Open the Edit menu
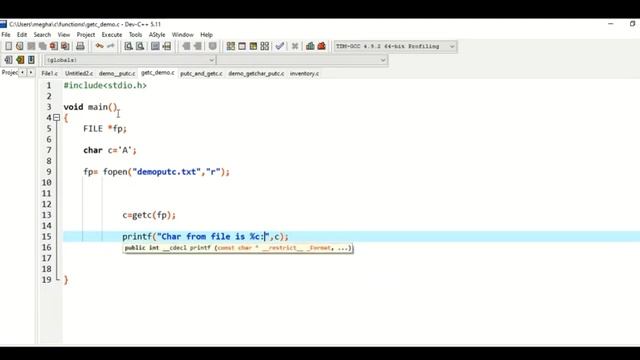The width and height of the screenshot is (640, 360). (22, 35)
